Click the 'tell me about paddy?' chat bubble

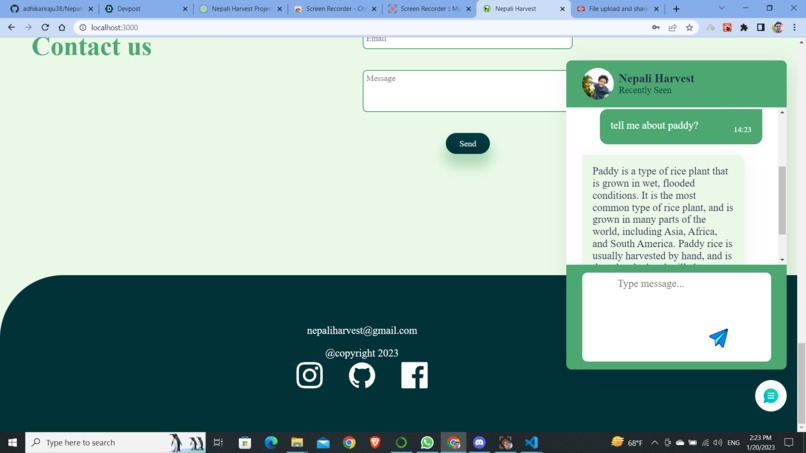coord(681,126)
